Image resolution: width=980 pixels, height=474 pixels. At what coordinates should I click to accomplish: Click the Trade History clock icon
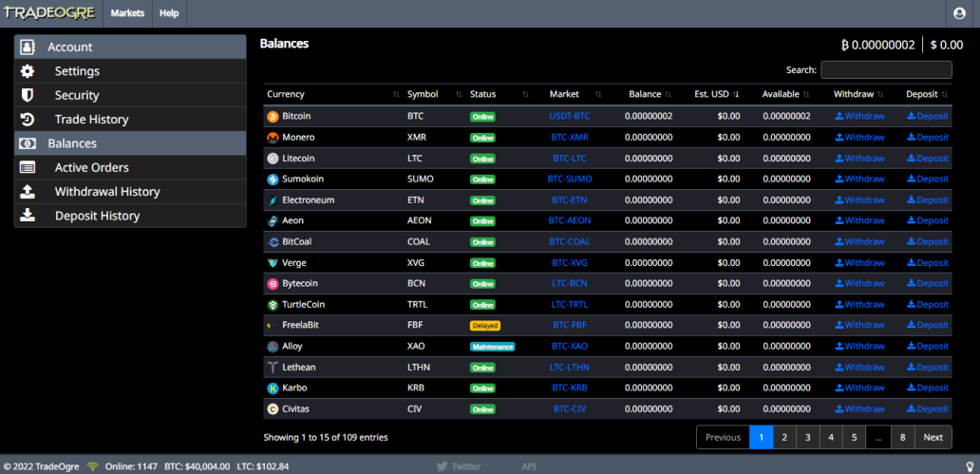tap(27, 120)
